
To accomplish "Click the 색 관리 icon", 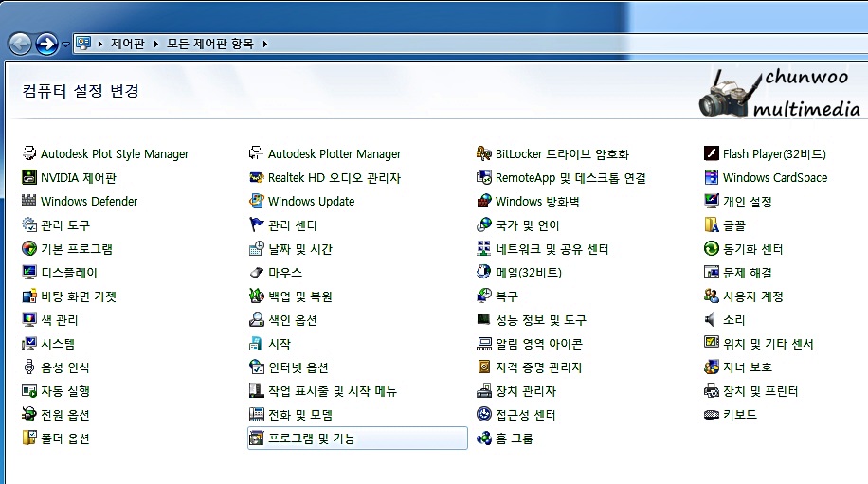I will point(28,319).
